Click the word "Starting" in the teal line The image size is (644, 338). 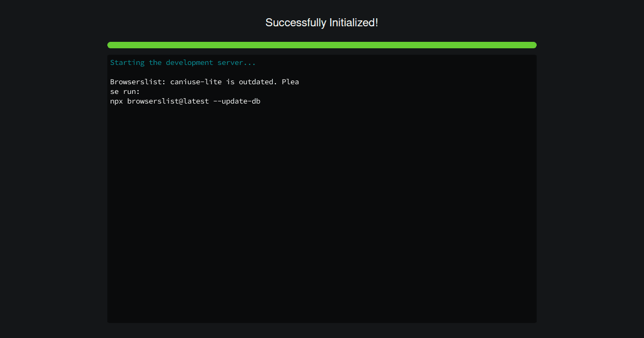click(x=127, y=63)
